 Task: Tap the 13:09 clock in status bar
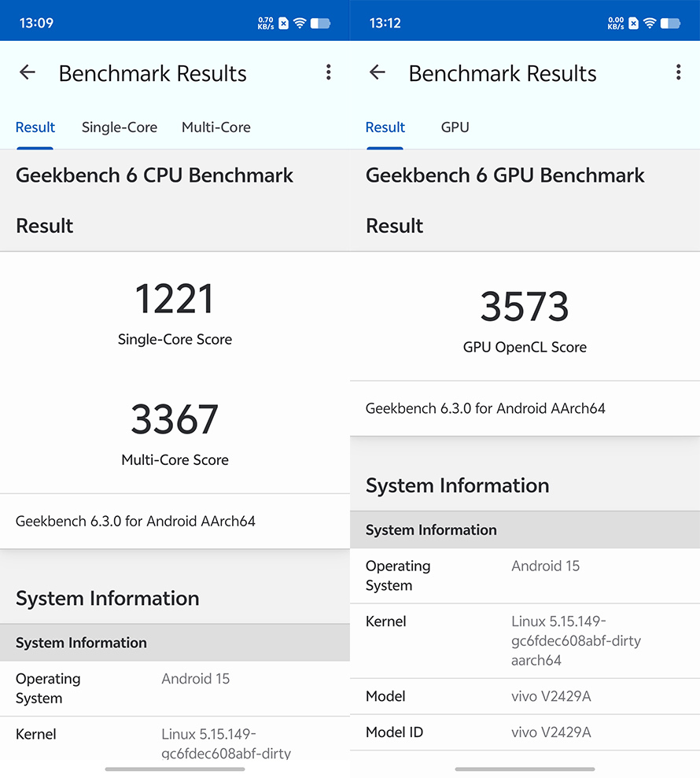tap(36, 23)
